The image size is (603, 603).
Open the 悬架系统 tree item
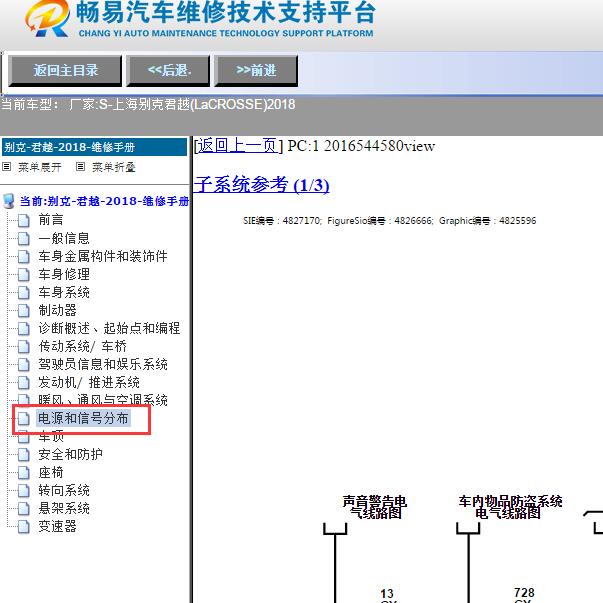pyautogui.click(x=64, y=508)
